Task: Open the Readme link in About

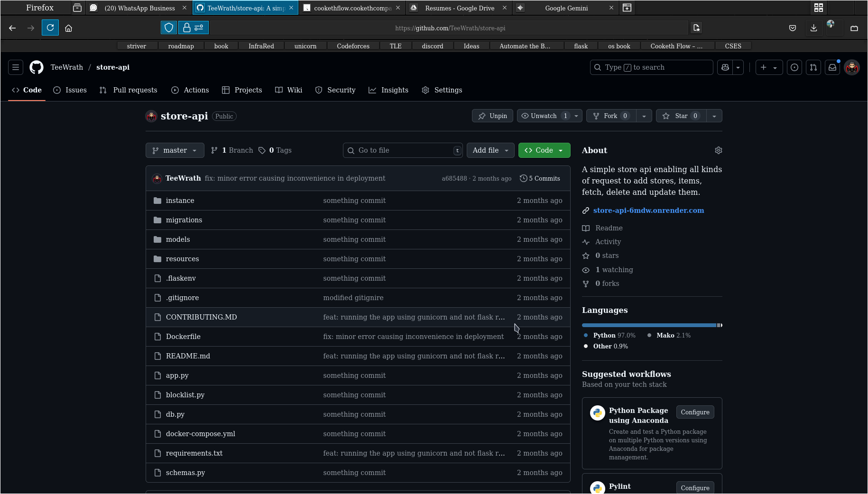Action: coord(609,228)
